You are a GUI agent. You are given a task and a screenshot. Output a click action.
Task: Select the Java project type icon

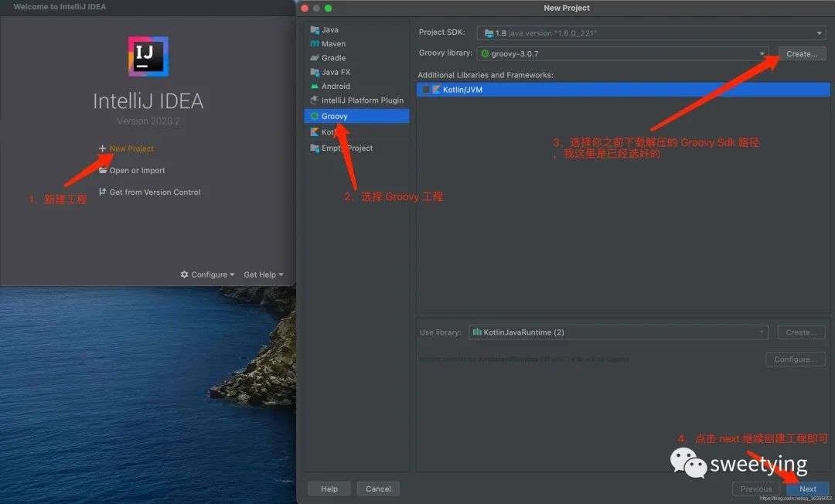click(x=315, y=30)
